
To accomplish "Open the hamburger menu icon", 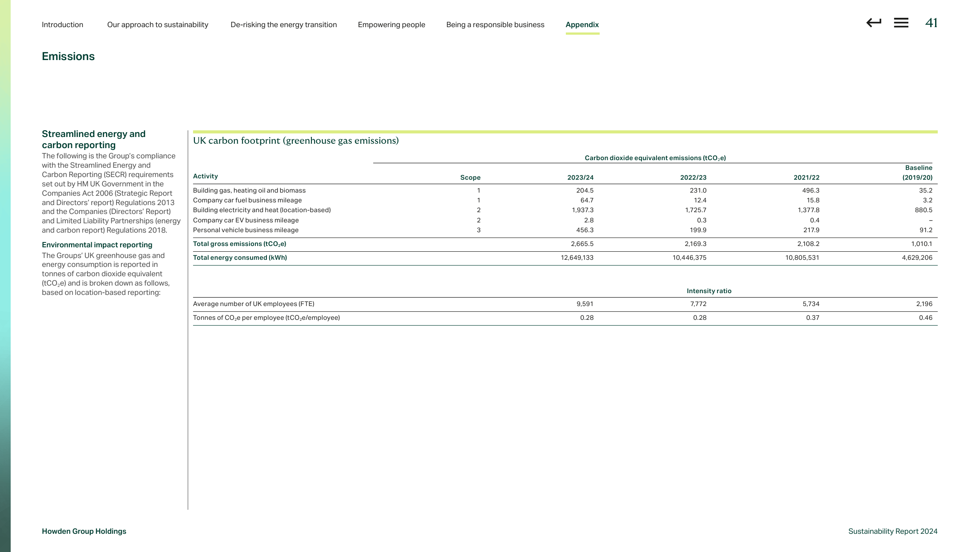I will coord(901,23).
